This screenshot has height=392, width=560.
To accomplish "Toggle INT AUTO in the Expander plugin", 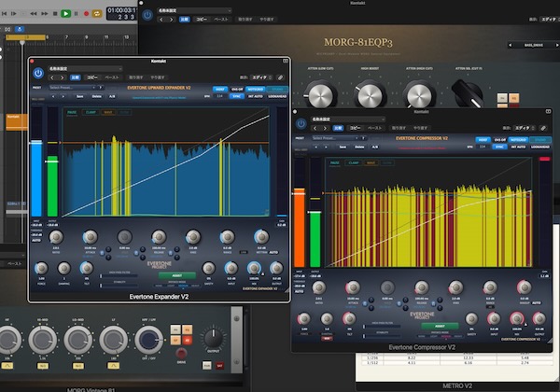I will coord(256,96).
